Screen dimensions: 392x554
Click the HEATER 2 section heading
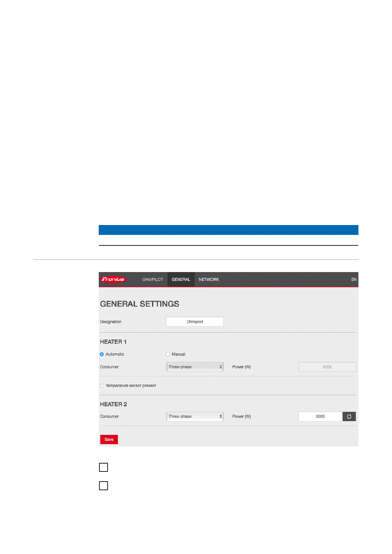pos(114,404)
